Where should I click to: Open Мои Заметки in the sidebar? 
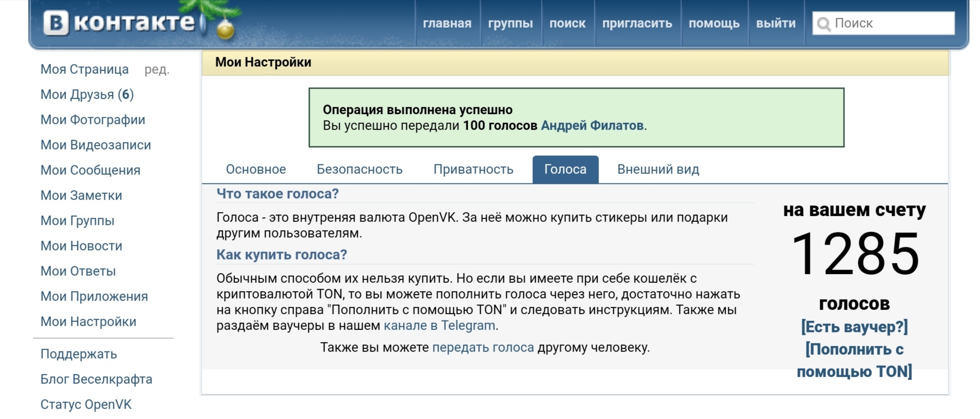tap(81, 196)
